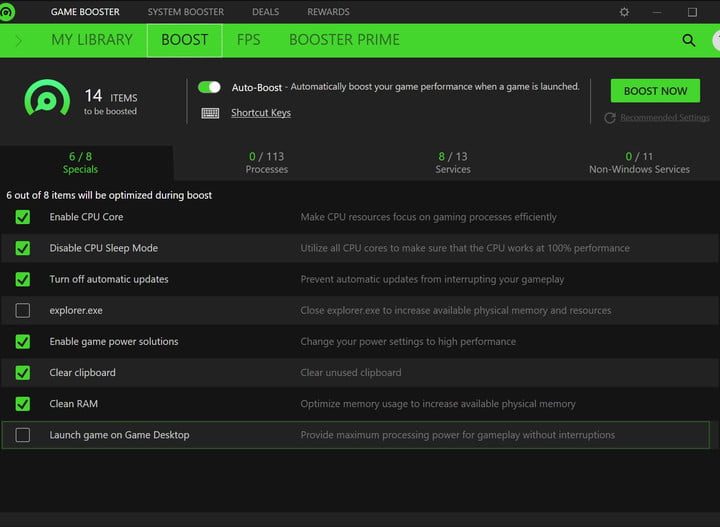Click the keyboard shortcut keys icon
Screen dimensions: 720x527
[210, 113]
